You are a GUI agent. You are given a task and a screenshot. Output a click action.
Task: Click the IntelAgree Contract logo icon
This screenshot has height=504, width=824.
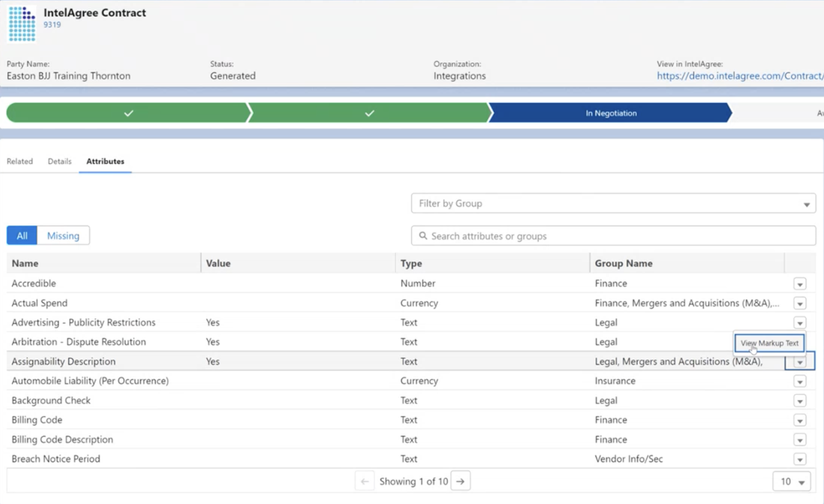(x=22, y=24)
